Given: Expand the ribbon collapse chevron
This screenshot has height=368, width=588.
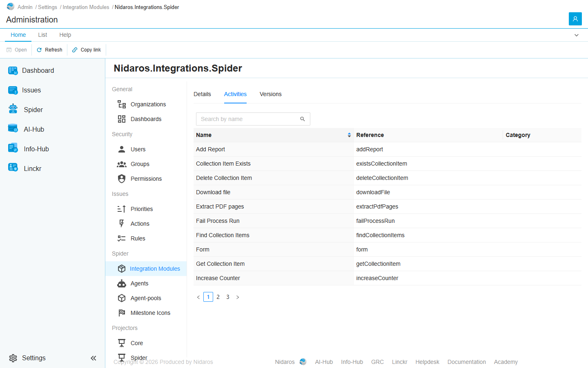Looking at the screenshot, I should [577, 35].
